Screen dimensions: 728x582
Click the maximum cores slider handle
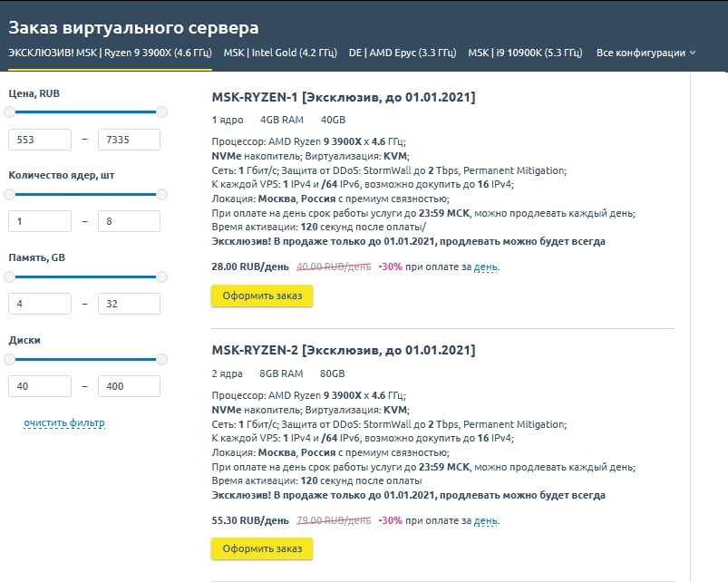pyautogui.click(x=162, y=194)
